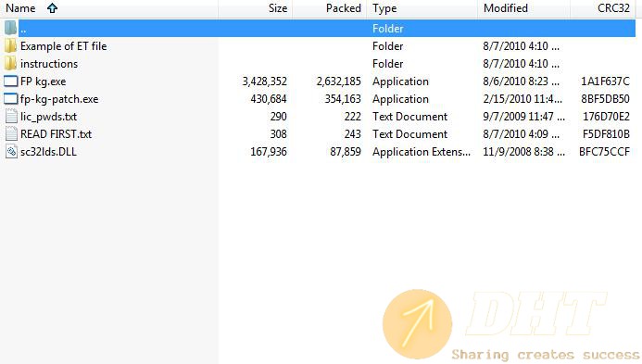Click the FP kg.exe application icon

pyautogui.click(x=10, y=82)
